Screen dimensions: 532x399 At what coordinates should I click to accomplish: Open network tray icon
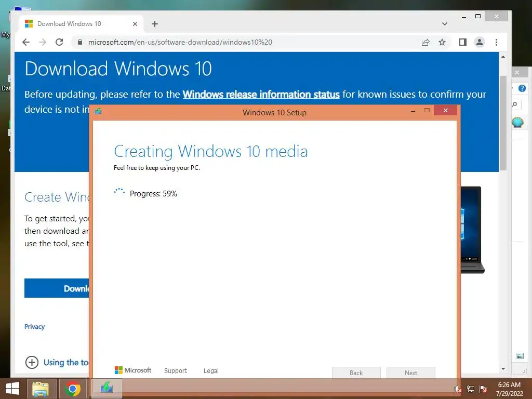click(x=471, y=389)
